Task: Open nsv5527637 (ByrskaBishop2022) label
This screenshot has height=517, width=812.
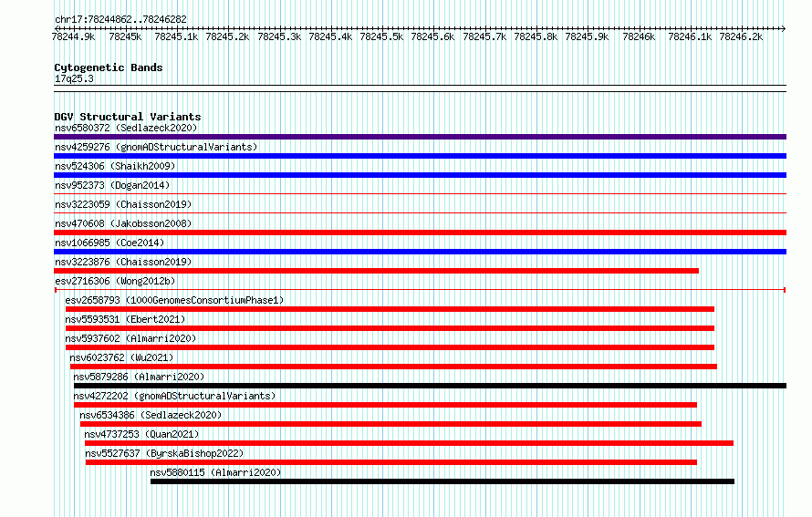Action: tap(164, 453)
